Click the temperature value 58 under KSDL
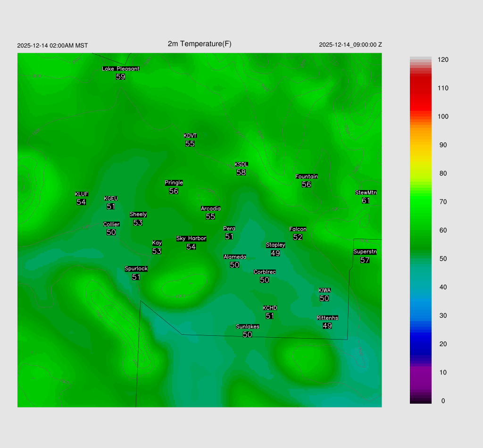Screen dimensions: 483x448 (241, 173)
